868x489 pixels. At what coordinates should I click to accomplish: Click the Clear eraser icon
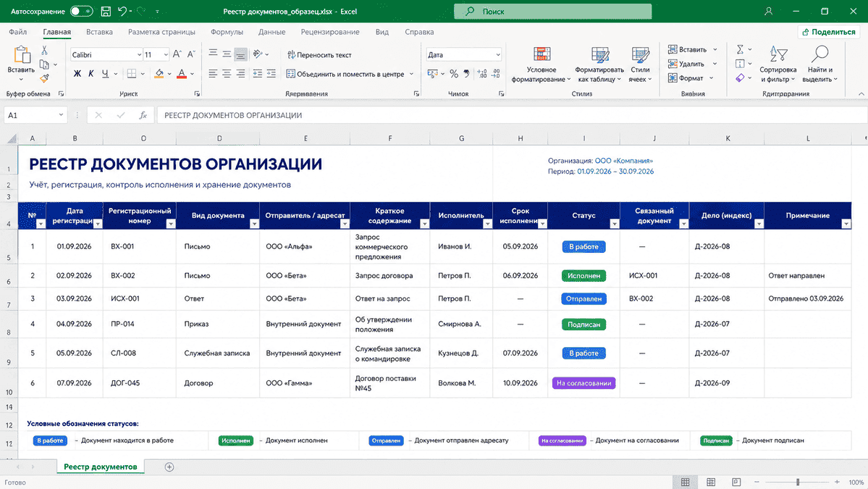pos(740,78)
